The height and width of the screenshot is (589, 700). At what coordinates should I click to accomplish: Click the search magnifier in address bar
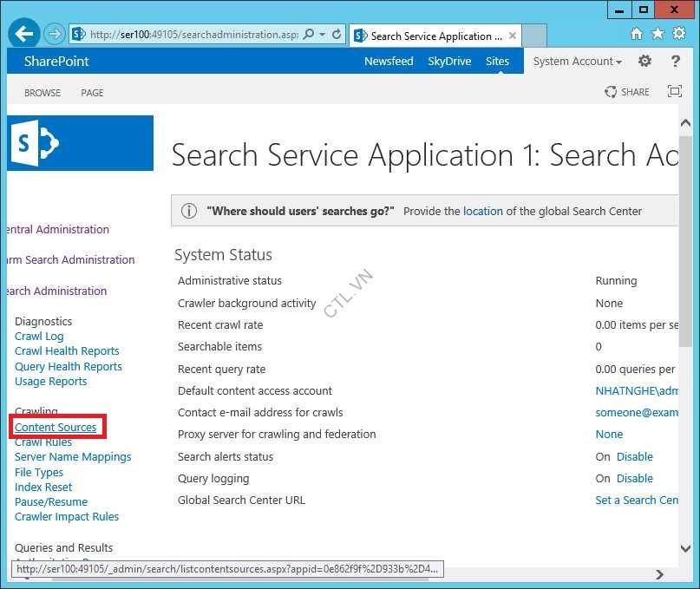[308, 35]
